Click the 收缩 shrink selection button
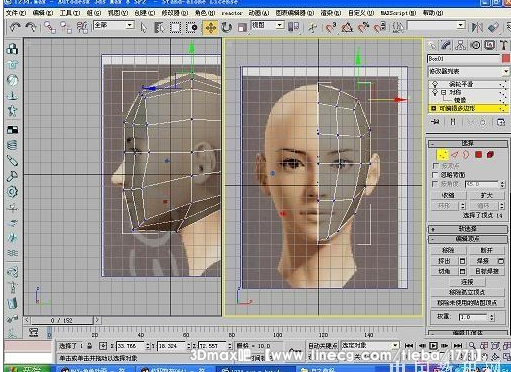Image resolution: width=511 pixels, height=372 pixels. point(448,195)
